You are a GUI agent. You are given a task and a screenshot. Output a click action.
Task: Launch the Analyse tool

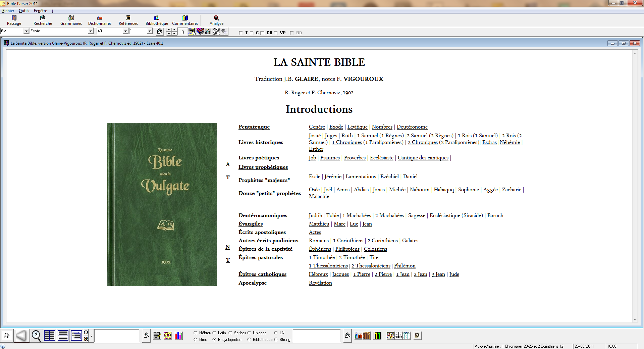[x=216, y=20]
